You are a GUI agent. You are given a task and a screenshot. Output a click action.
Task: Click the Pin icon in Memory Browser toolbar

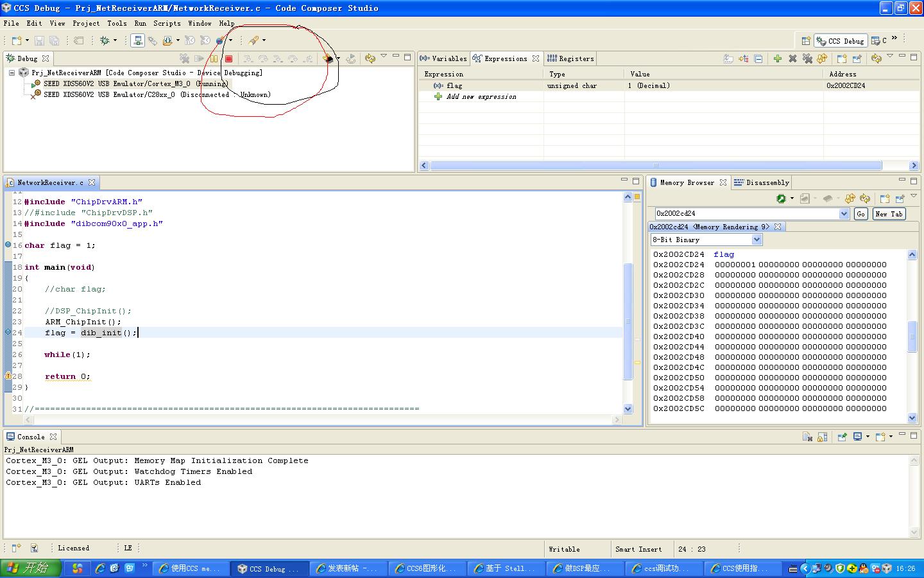click(x=900, y=198)
